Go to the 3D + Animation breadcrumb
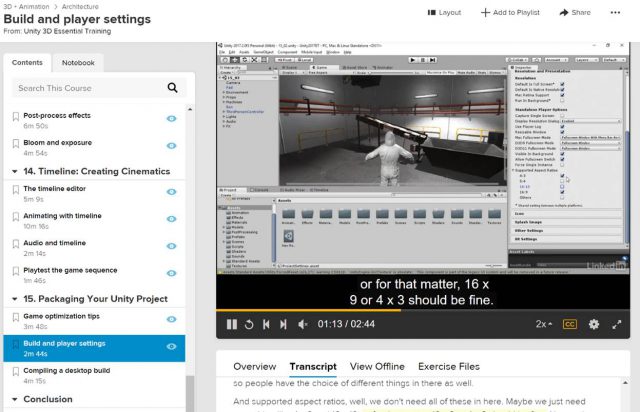 pos(26,7)
